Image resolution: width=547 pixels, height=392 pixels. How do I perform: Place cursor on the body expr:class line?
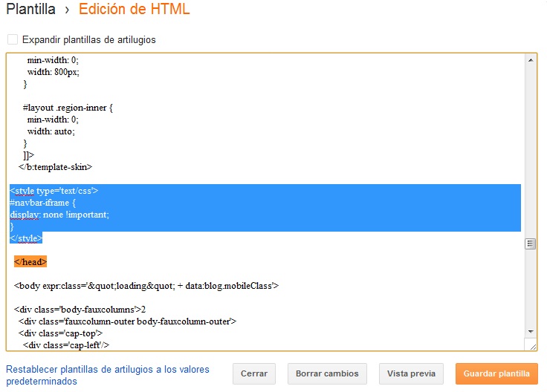click(x=146, y=286)
